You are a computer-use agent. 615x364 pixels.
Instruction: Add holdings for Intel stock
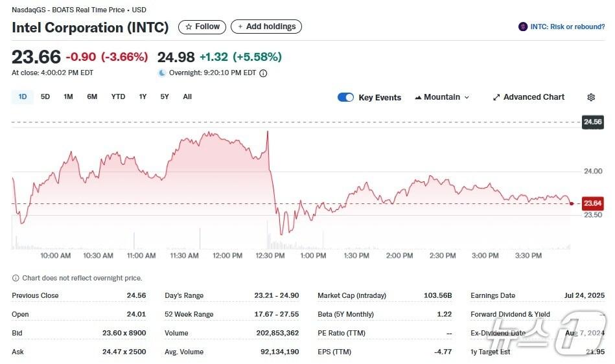(x=266, y=27)
